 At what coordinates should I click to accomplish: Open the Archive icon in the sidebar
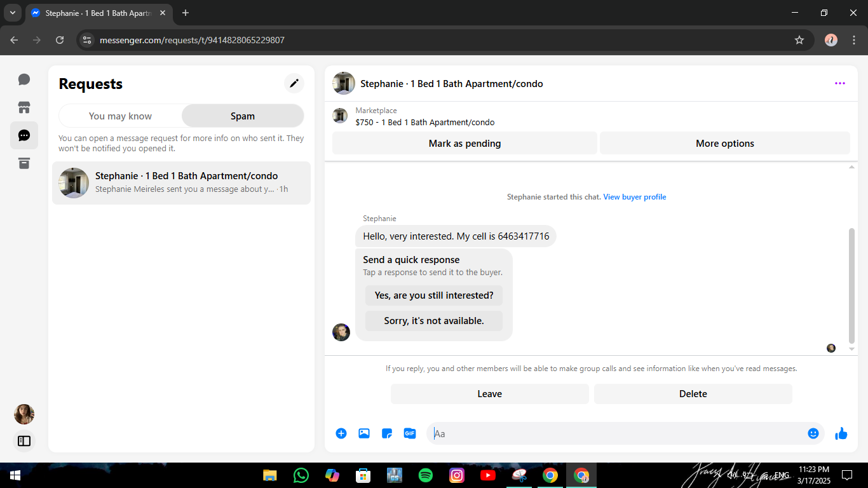pyautogui.click(x=24, y=163)
